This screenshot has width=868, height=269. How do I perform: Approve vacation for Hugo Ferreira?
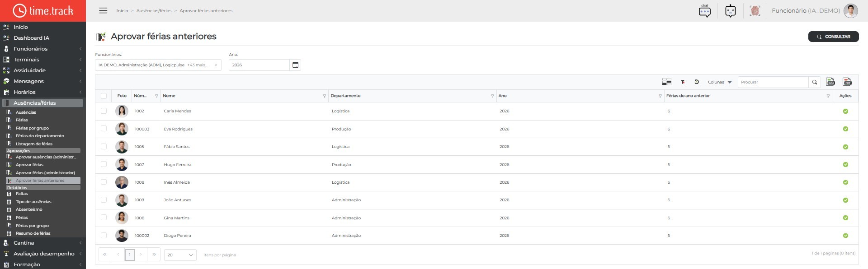(845, 165)
